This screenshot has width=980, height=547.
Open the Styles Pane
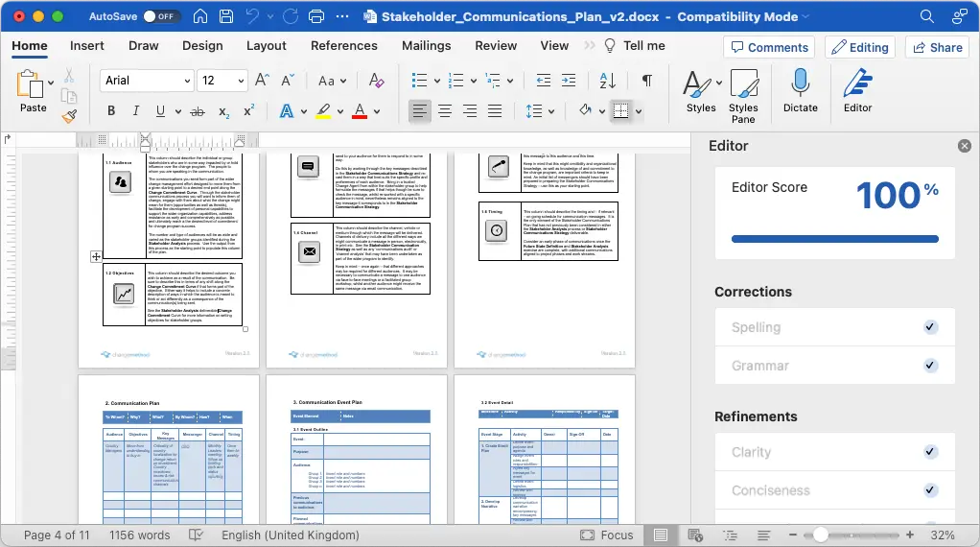[743, 96]
